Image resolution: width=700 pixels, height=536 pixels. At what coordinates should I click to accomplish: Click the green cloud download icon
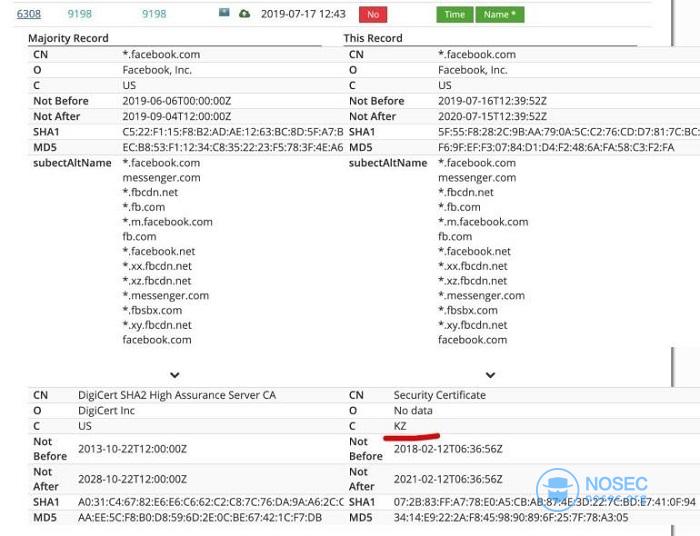[x=244, y=14]
